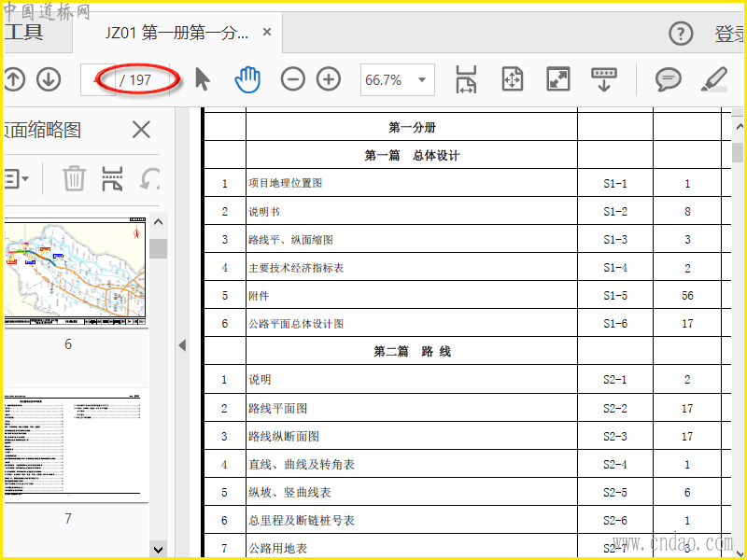Click thumbnail panel scrollbar up arrow

coord(158,222)
